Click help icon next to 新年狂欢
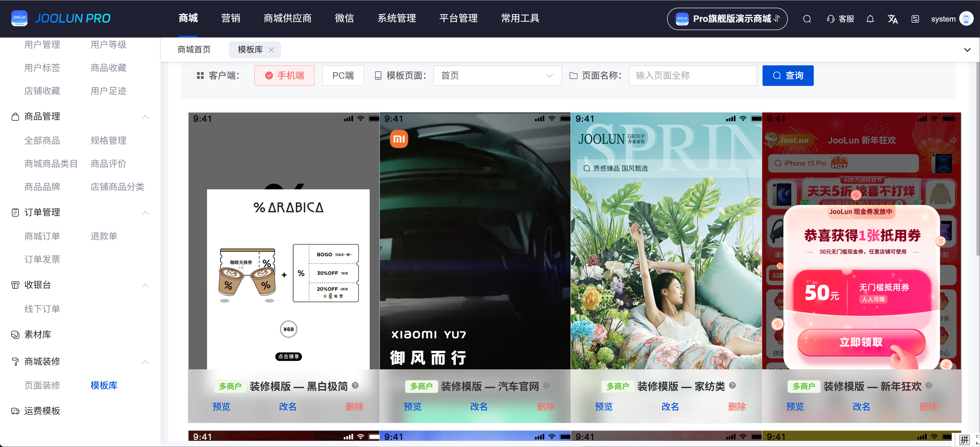Viewport: 980px width, 447px height. point(929,385)
